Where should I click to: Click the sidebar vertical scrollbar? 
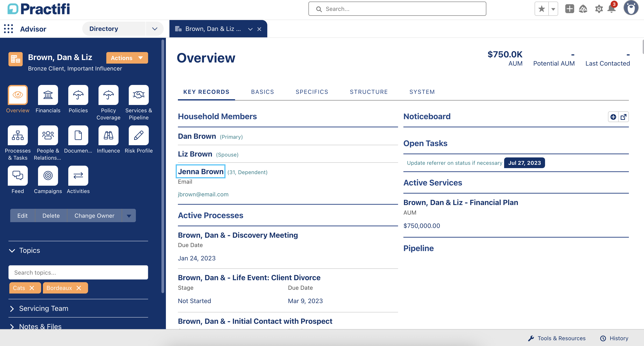point(163,166)
